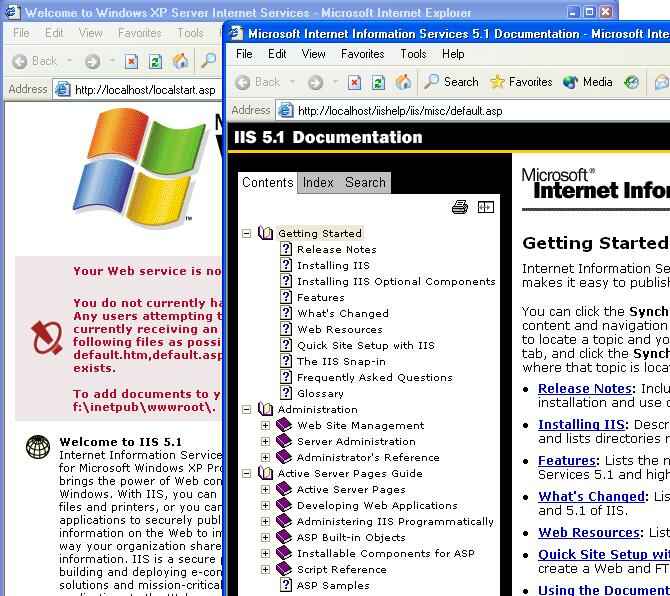Viewport: 670px width, 596px height.
Task: Open Release Notes link in right pane
Action: [585, 388]
